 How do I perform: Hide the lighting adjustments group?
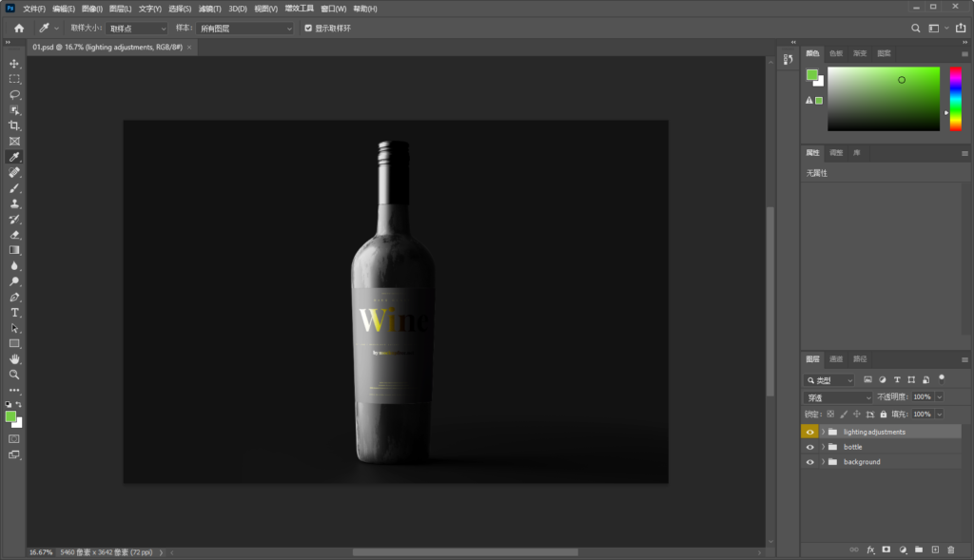point(809,432)
